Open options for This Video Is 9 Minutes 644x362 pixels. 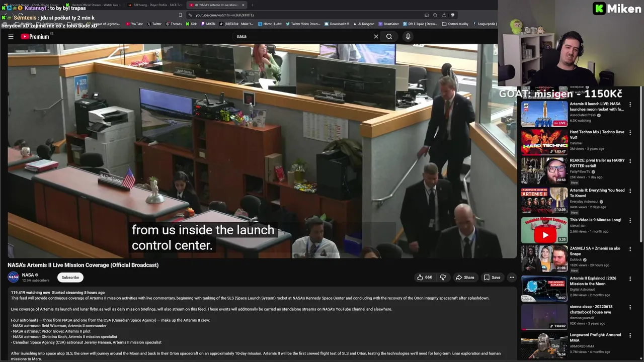coord(630,221)
